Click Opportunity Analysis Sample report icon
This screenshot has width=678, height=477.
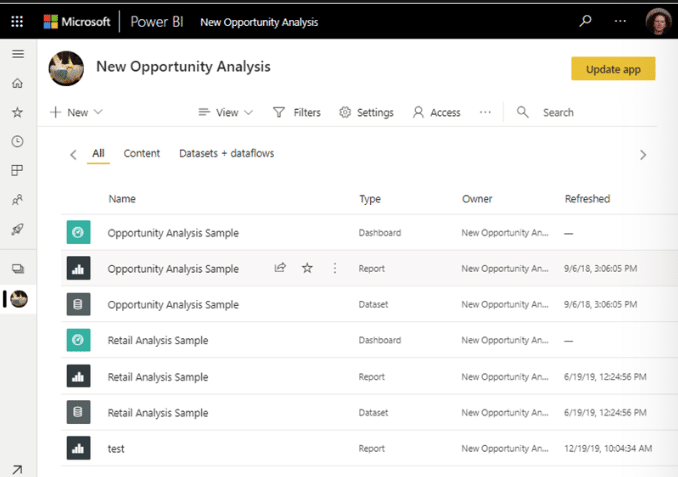point(78,268)
